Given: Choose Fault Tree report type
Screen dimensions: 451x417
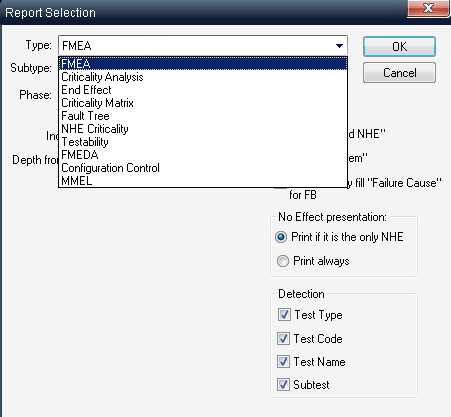Looking at the screenshot, I should tap(203, 116).
